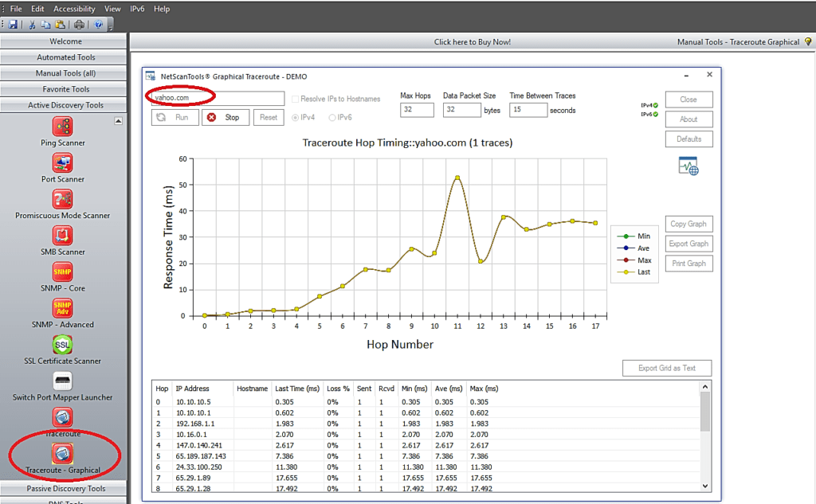Collapse the Active Discovery Tools section
The height and width of the screenshot is (504, 816).
[x=64, y=104]
